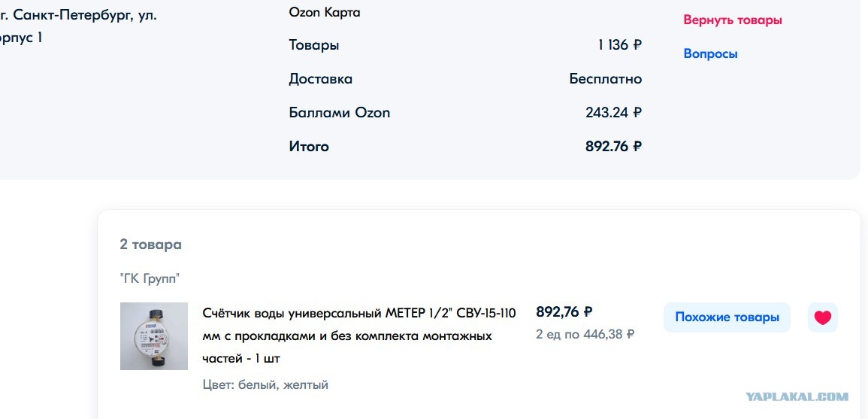Open the Счётчик воды product title
This screenshot has width=868, height=419.
(359, 336)
